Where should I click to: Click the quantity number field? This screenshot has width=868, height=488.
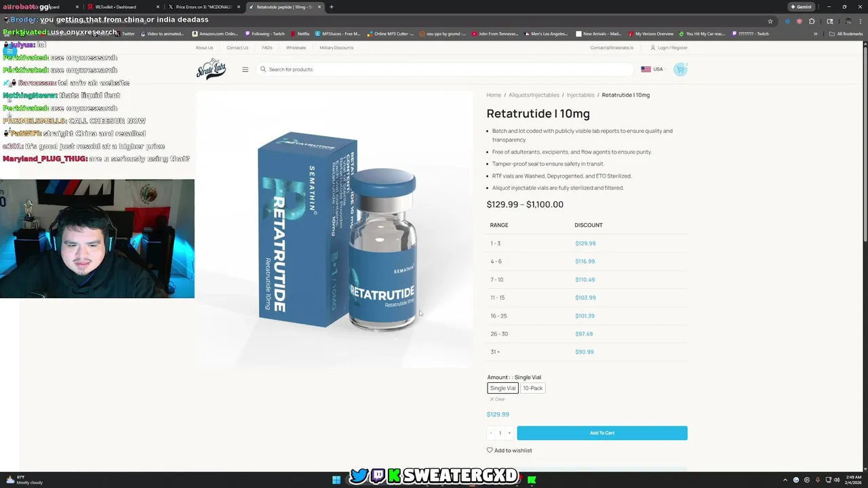(500, 433)
